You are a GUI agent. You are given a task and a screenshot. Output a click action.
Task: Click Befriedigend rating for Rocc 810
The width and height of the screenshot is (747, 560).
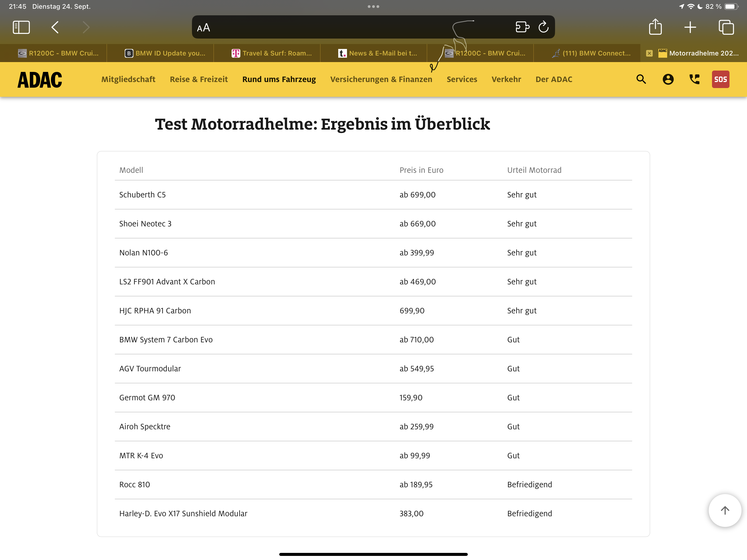pos(529,485)
